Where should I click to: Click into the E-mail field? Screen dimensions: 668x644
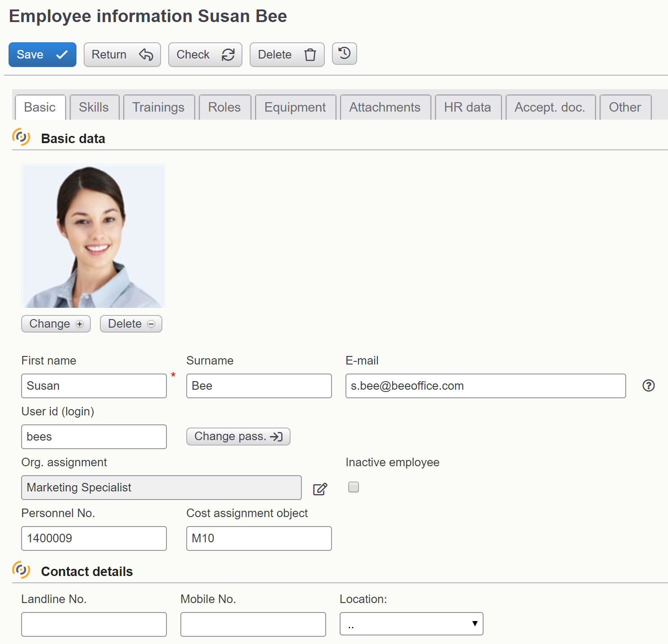click(x=485, y=386)
